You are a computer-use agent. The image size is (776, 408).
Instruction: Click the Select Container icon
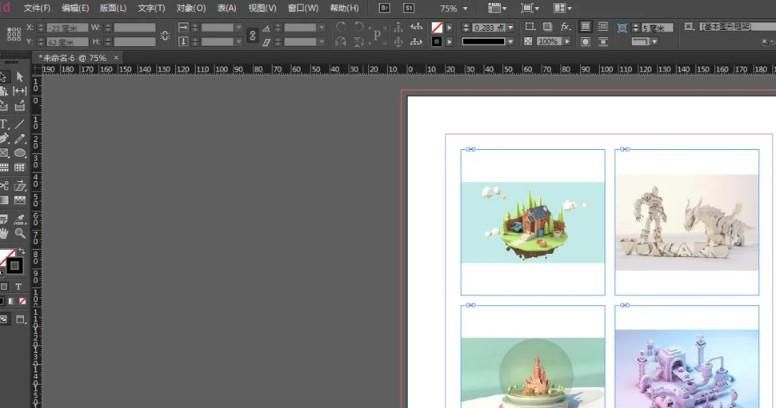tap(398, 27)
